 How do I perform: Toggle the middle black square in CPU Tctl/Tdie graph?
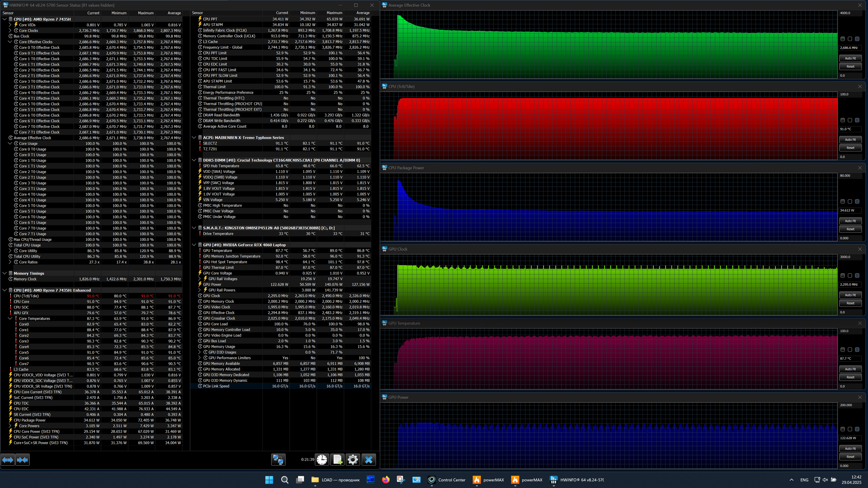(850, 120)
